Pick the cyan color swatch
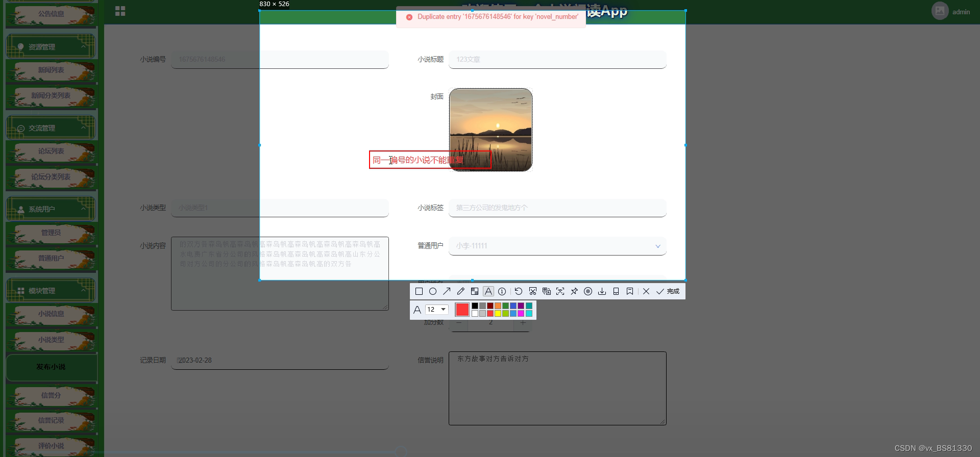 (x=529, y=313)
